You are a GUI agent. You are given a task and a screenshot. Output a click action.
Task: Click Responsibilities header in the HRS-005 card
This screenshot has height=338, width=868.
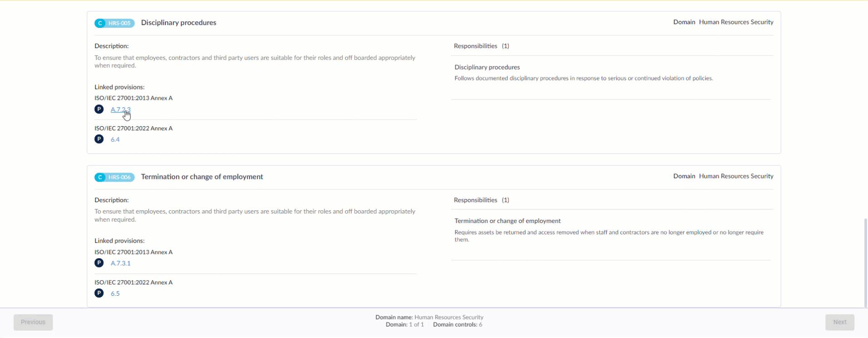[475, 46]
